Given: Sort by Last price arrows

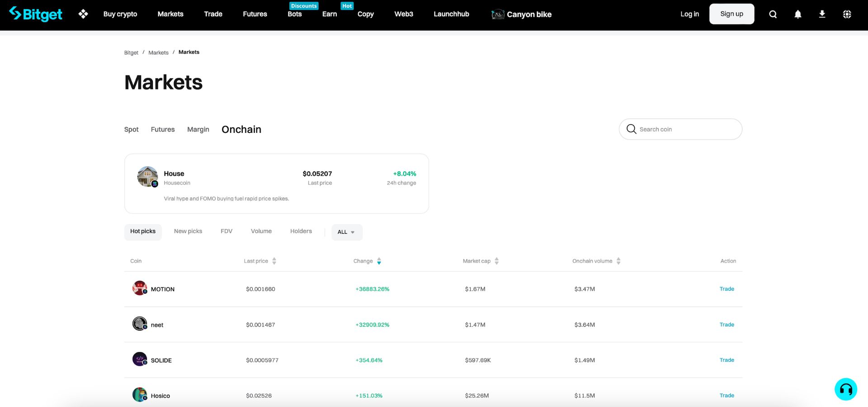Looking at the screenshot, I should (274, 261).
